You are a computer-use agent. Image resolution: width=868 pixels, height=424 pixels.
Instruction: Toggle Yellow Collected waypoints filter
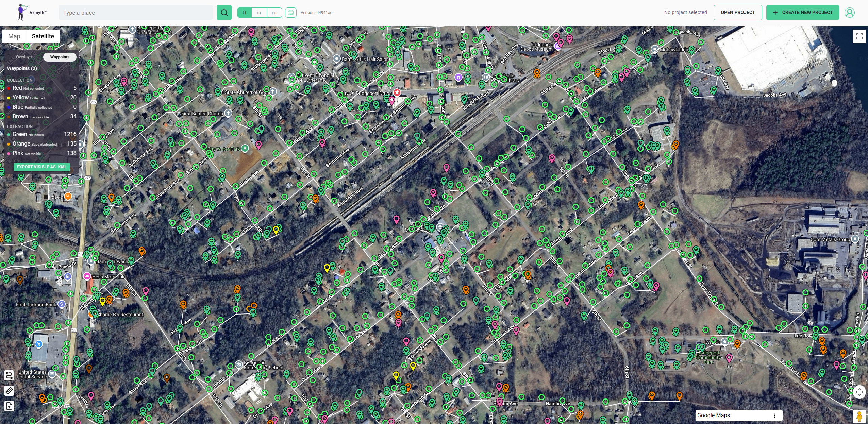(41, 98)
